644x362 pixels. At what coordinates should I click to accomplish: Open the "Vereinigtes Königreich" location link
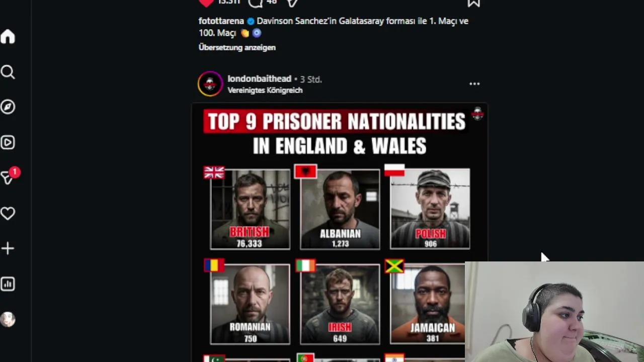click(265, 90)
